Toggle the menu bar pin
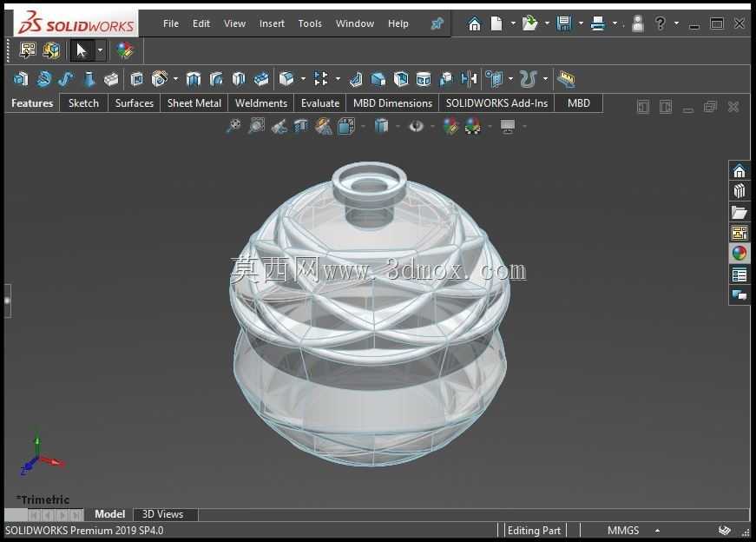Image resolution: width=756 pixels, height=542 pixels. 437,23
